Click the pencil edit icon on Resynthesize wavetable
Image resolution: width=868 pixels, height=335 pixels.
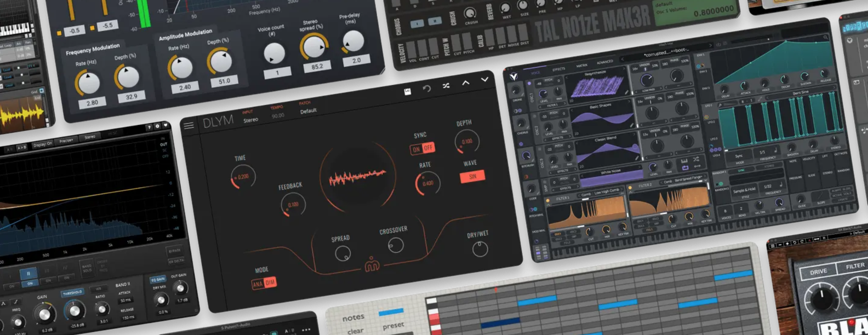click(x=626, y=92)
